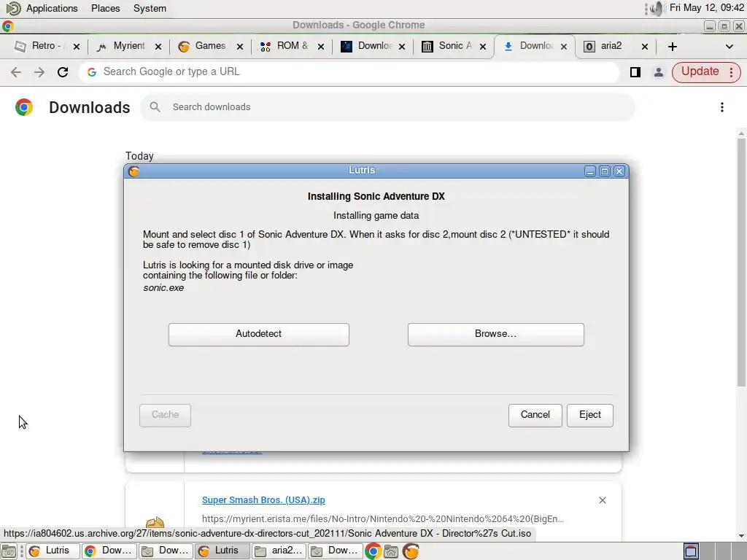Open a new Chrome tab
Viewport: 747px width, 560px height.
click(x=672, y=47)
